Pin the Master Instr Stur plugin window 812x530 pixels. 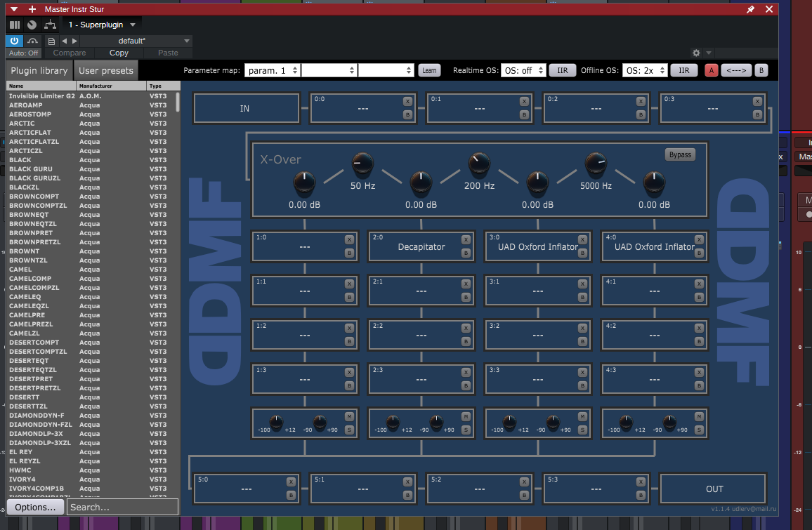[x=750, y=9]
